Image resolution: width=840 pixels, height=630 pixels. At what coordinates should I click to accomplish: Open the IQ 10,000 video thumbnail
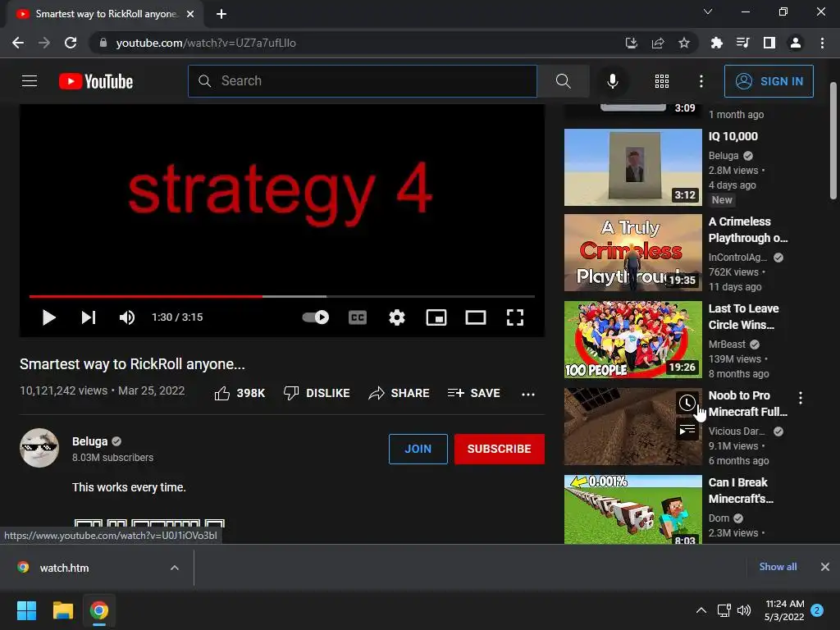click(632, 167)
